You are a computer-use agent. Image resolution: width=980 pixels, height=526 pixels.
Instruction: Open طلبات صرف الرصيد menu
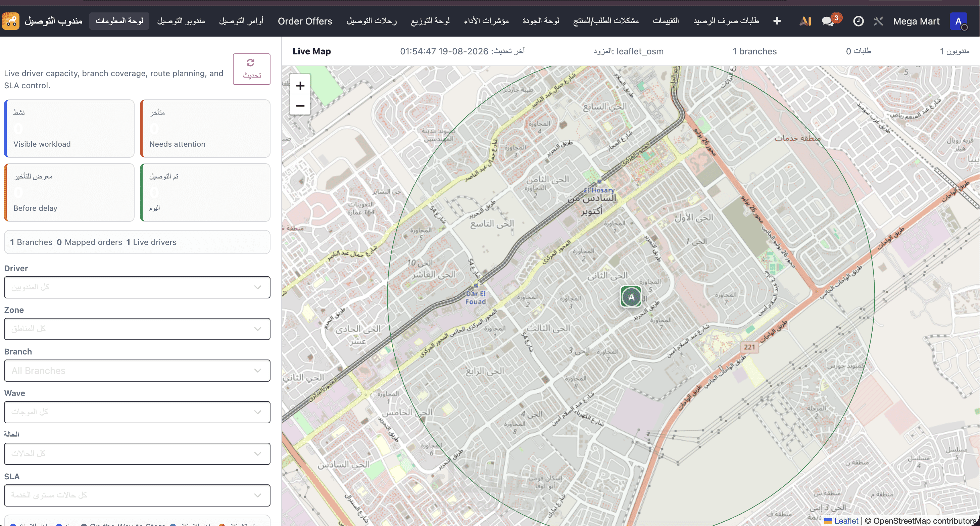[726, 21]
